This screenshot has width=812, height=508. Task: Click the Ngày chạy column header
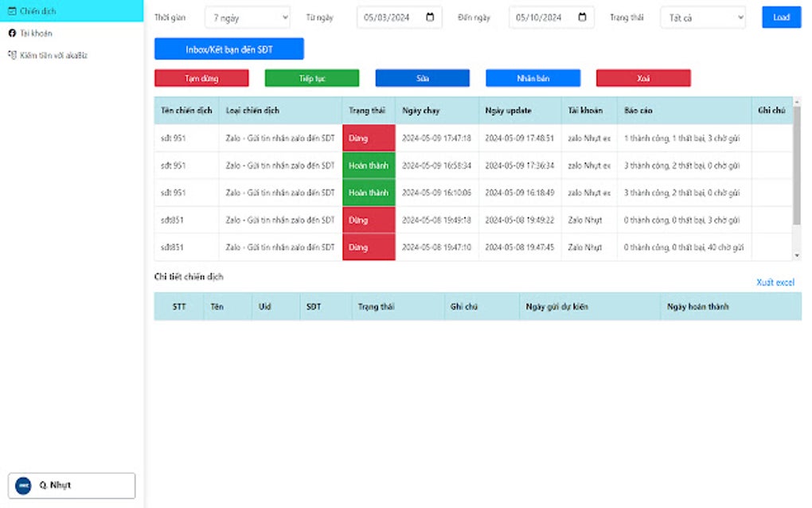click(436, 111)
